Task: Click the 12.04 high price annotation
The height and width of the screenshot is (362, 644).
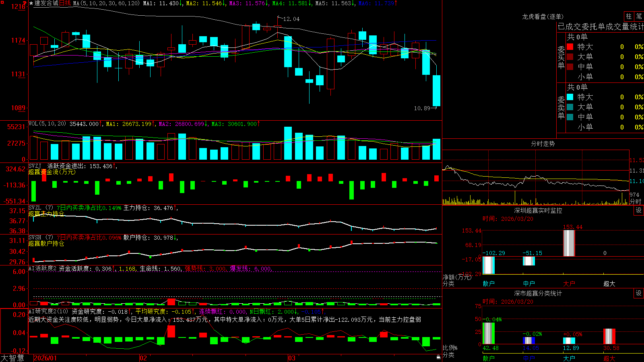Action: click(x=291, y=19)
